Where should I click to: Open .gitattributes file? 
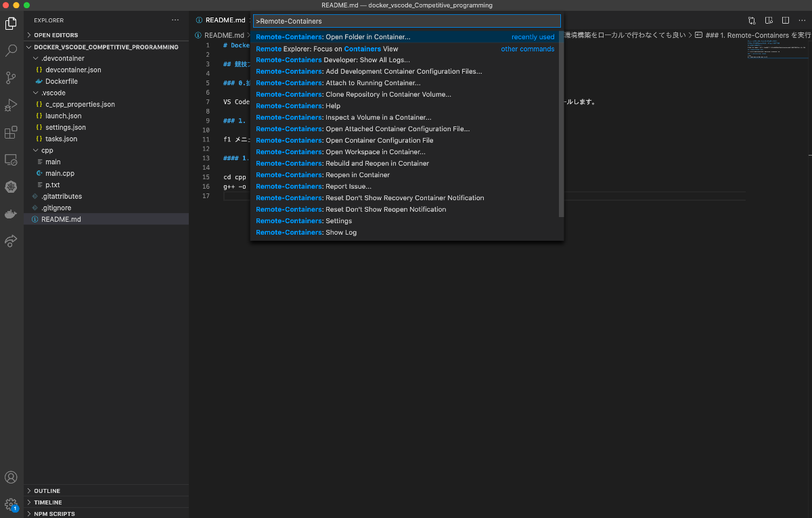tap(106, 196)
